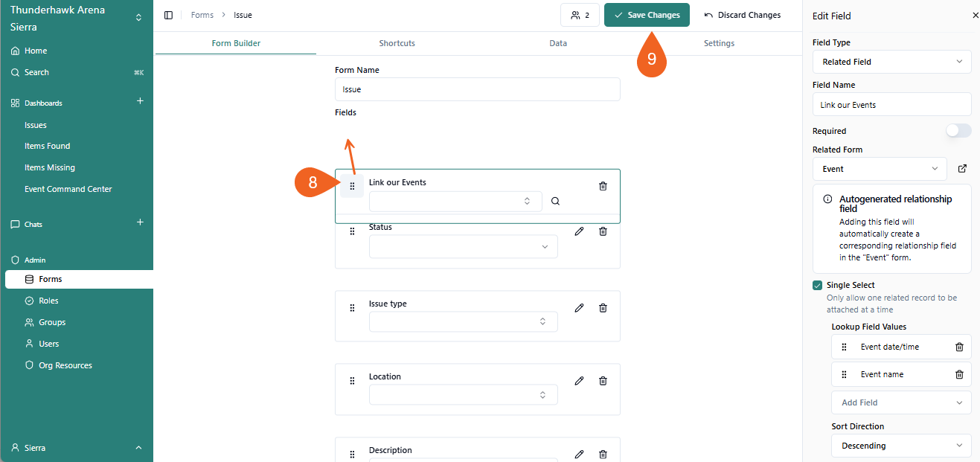
Task: Add a new dashboard with plus icon
Action: 140,101
